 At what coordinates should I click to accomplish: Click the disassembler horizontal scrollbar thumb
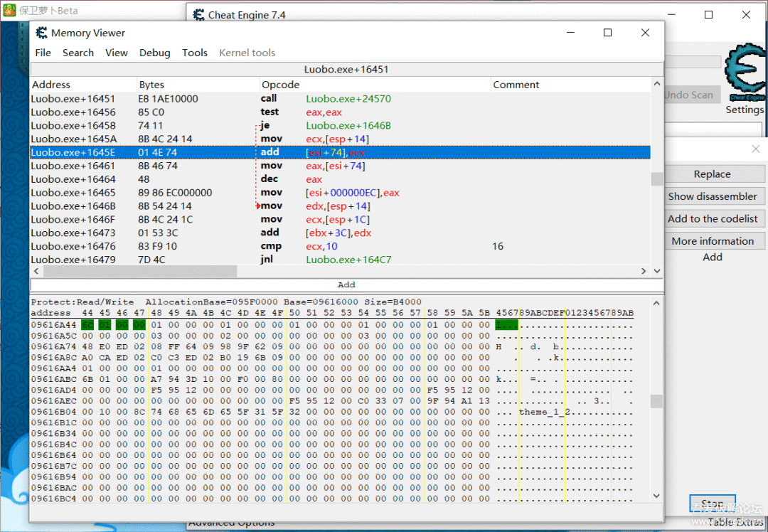pos(139,271)
